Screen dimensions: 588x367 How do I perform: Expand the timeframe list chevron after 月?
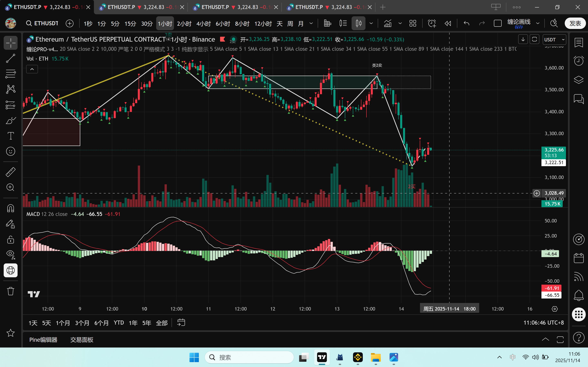(x=311, y=23)
